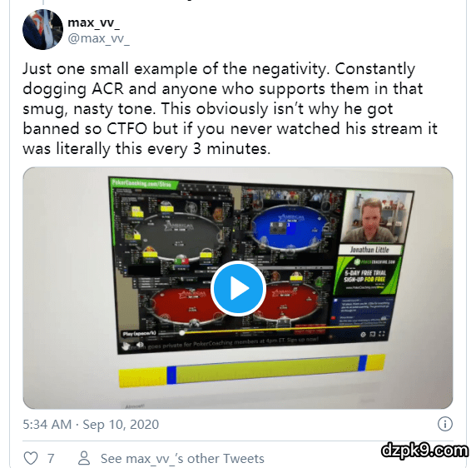
Task: Click the volume speaker icon in video
Action: 140,344
